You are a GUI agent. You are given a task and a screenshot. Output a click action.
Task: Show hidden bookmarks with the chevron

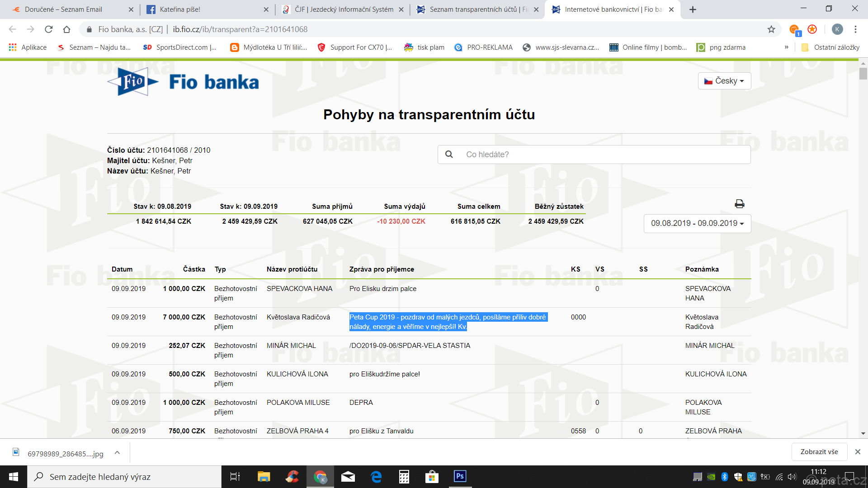[x=787, y=47]
